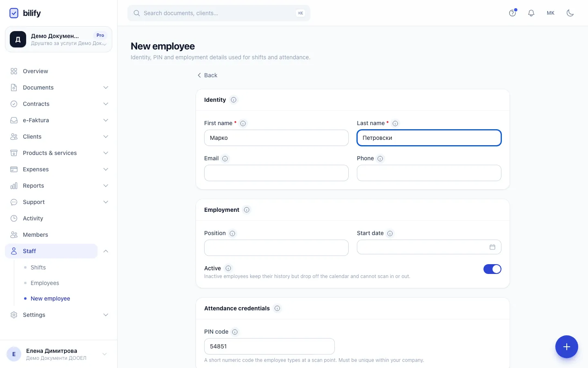Open notifications bell

coord(531,13)
